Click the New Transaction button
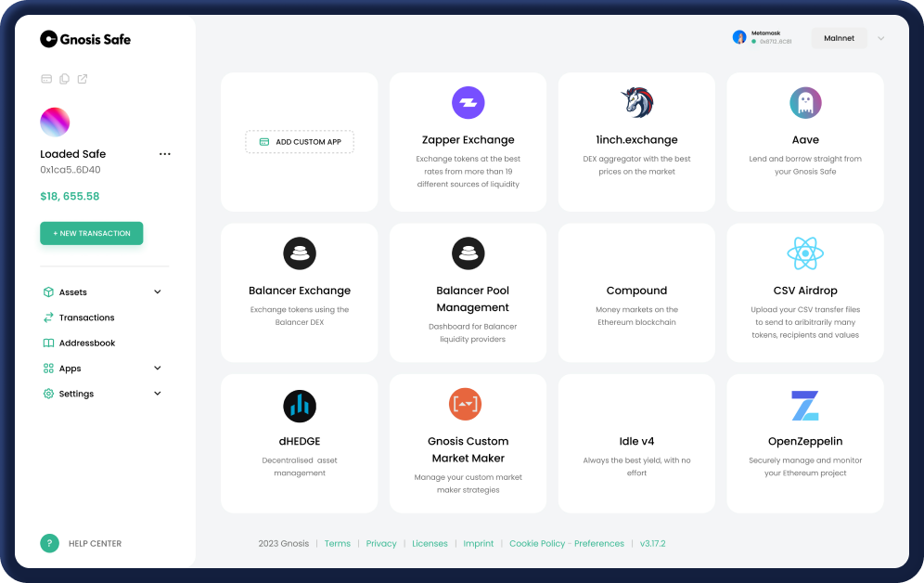 [91, 233]
